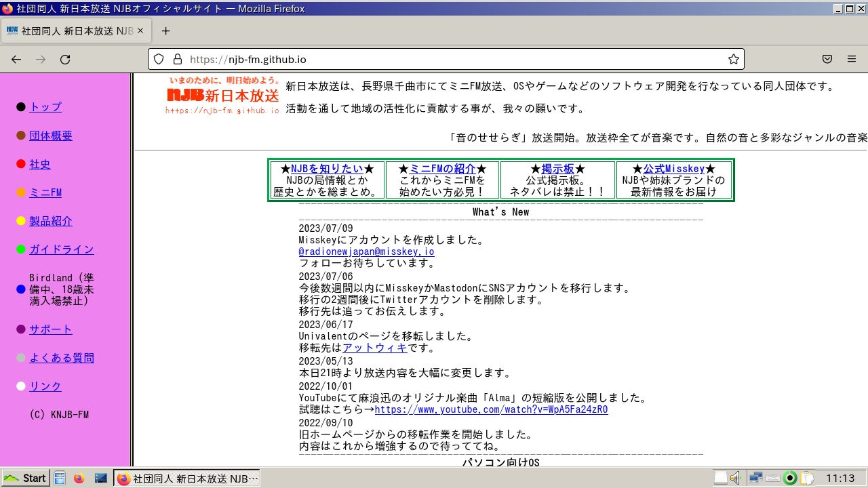Open the tracking protection shield icon

tap(159, 59)
